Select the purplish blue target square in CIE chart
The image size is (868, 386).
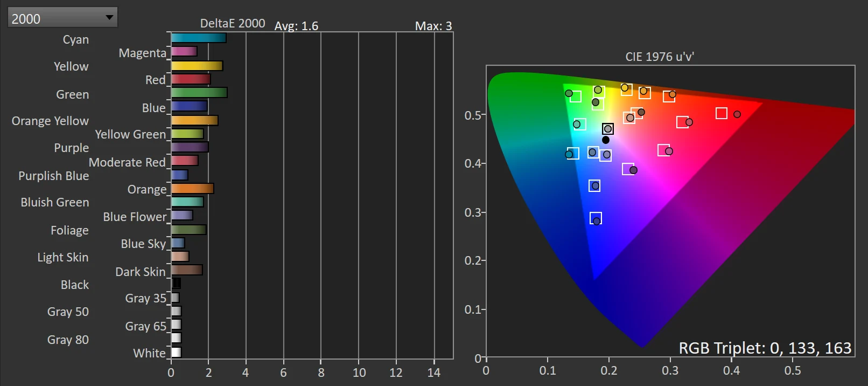[594, 186]
